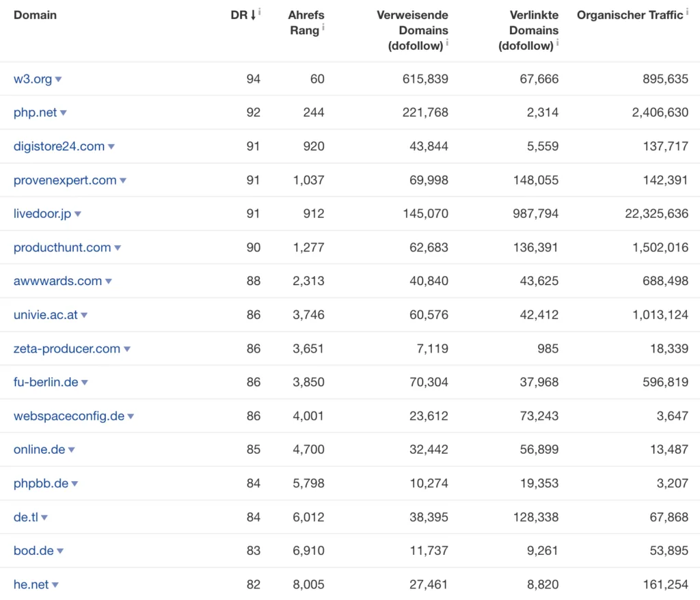The width and height of the screenshot is (700, 600).
Task: Select linked domains value 56,899
Action: pyautogui.click(x=539, y=450)
